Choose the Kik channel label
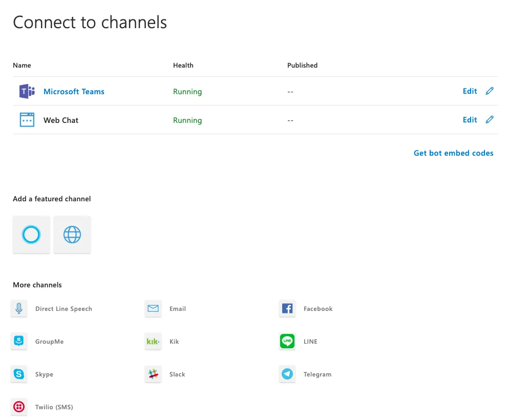 tap(174, 342)
